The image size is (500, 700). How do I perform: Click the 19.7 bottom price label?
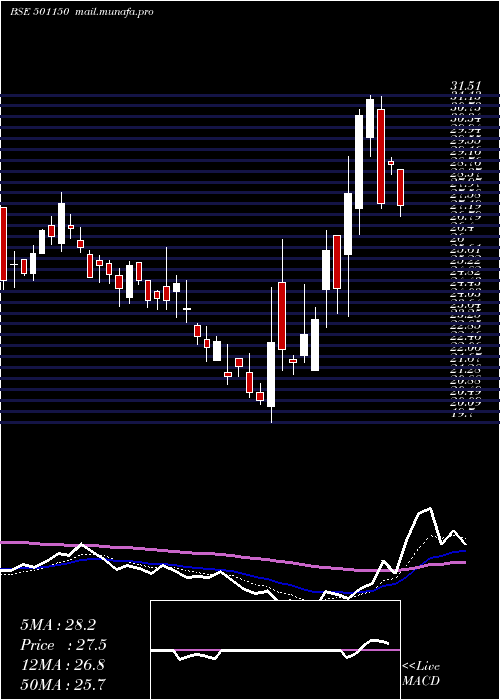point(462,414)
